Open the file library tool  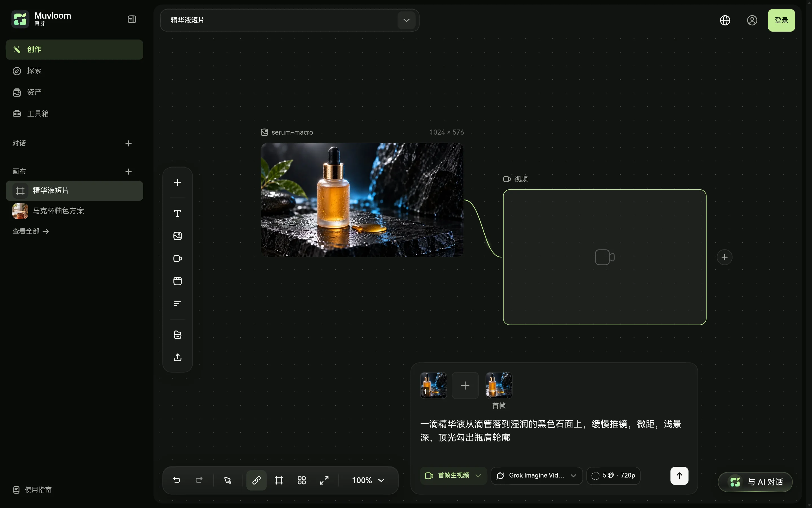178,335
